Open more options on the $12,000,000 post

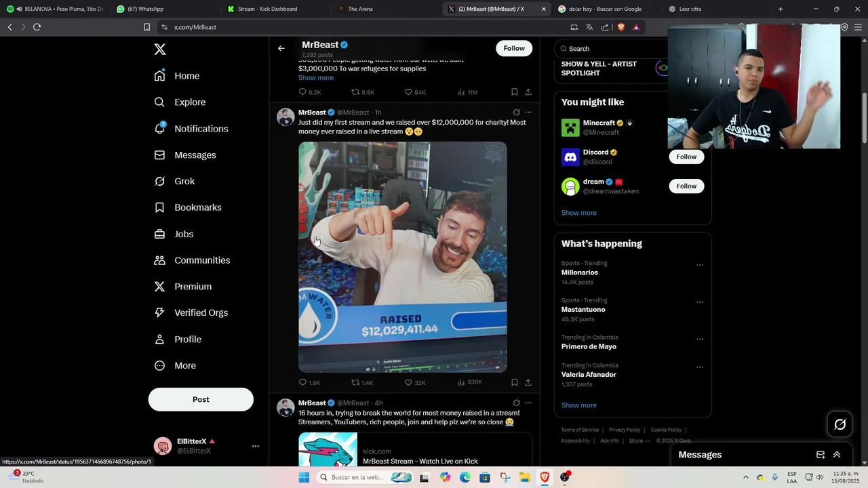pos(528,113)
